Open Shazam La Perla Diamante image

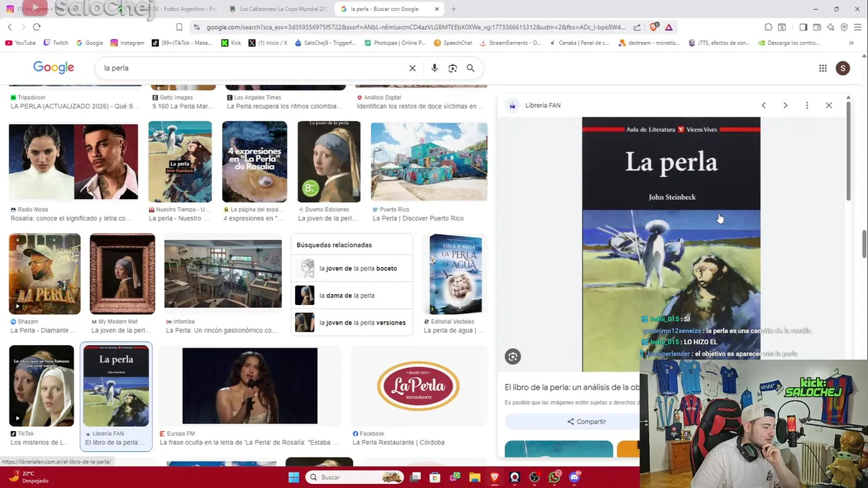click(x=45, y=274)
